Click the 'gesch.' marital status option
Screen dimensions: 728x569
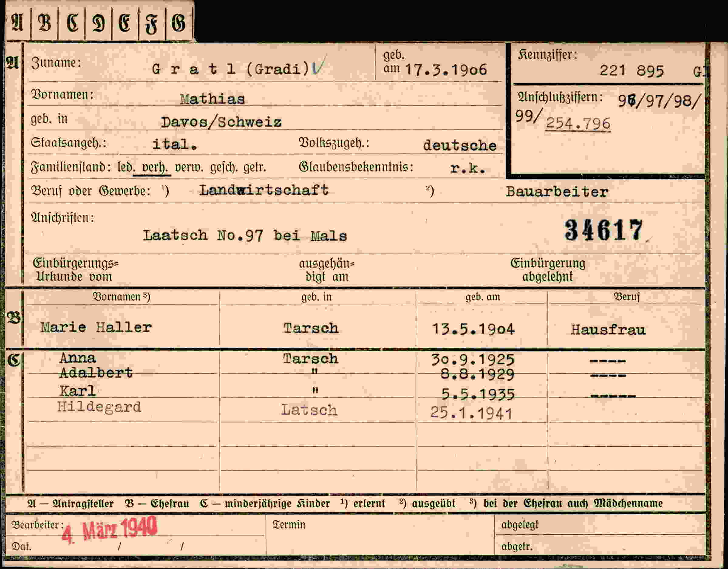click(x=224, y=167)
